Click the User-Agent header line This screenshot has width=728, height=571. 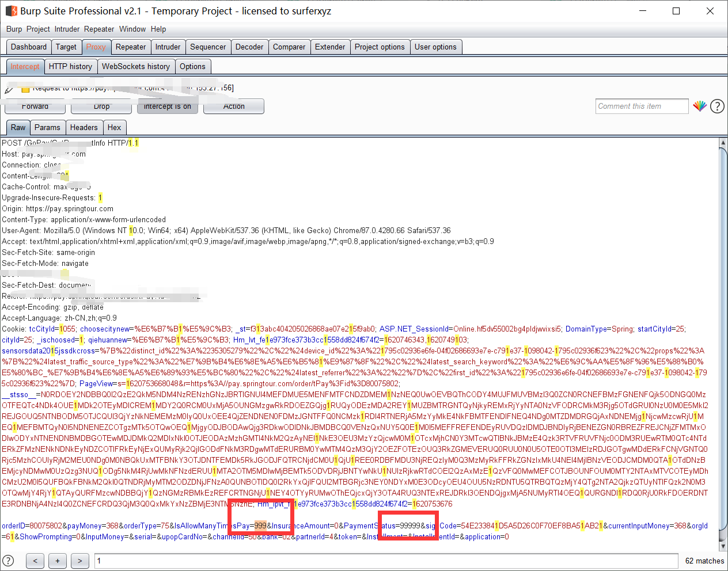pyautogui.click(x=226, y=231)
